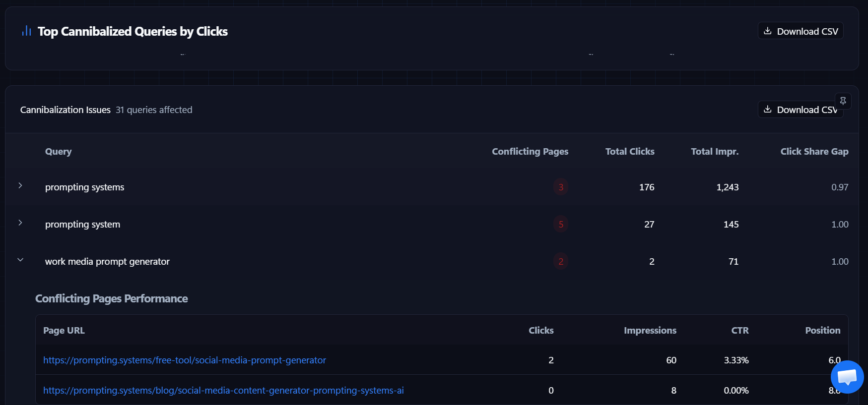Open the social-media-prompt-generator free-tool link
Viewport: 868px width, 405px height.
point(185,360)
